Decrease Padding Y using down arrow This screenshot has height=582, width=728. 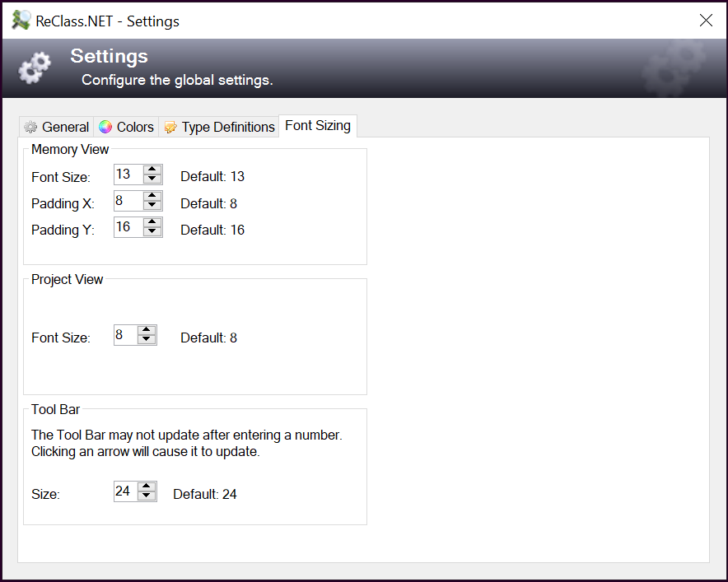(x=152, y=232)
